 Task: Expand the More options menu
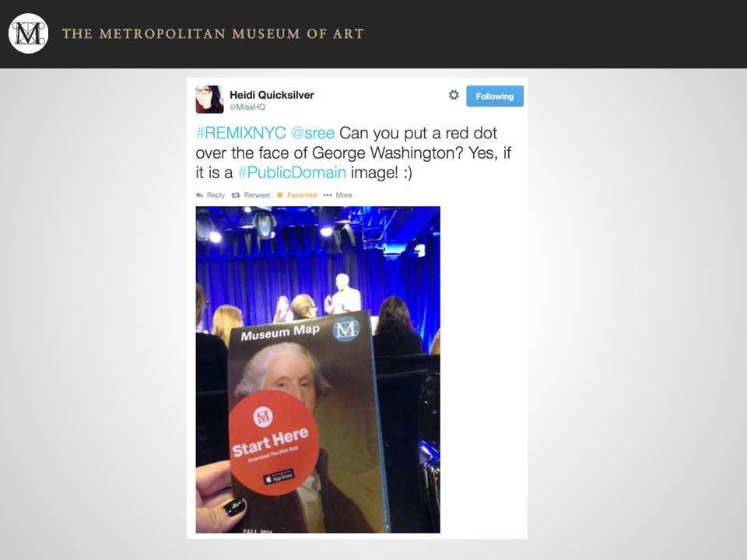pos(344,195)
